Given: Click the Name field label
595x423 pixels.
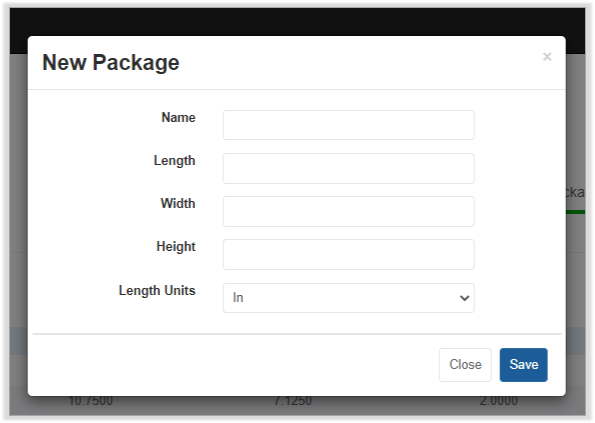Looking at the screenshot, I should [x=178, y=118].
